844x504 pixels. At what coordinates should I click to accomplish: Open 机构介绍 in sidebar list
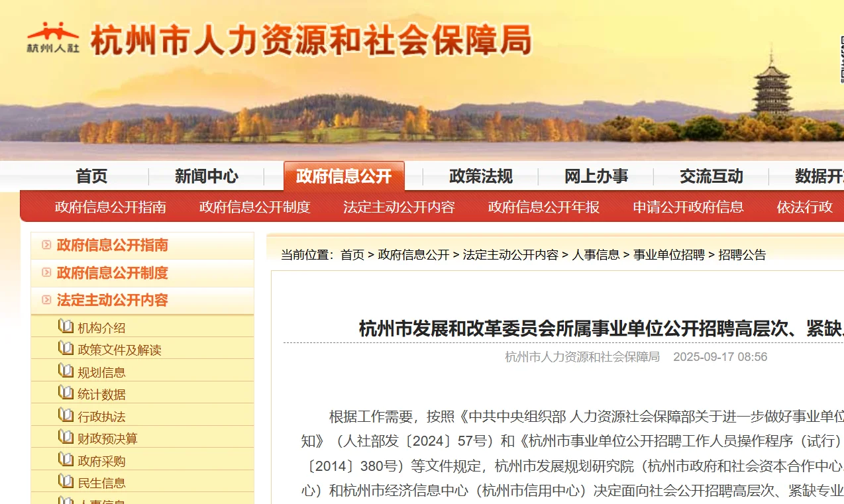[x=101, y=328]
